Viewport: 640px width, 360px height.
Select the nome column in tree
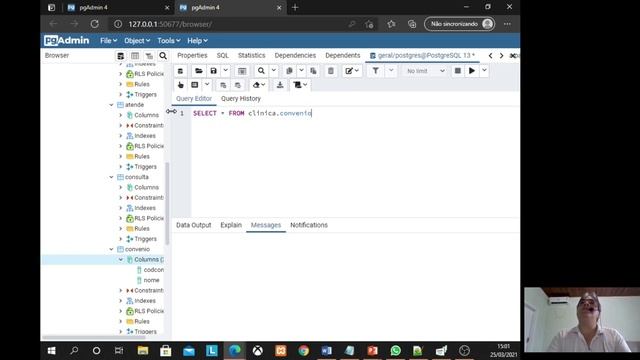(x=151, y=280)
